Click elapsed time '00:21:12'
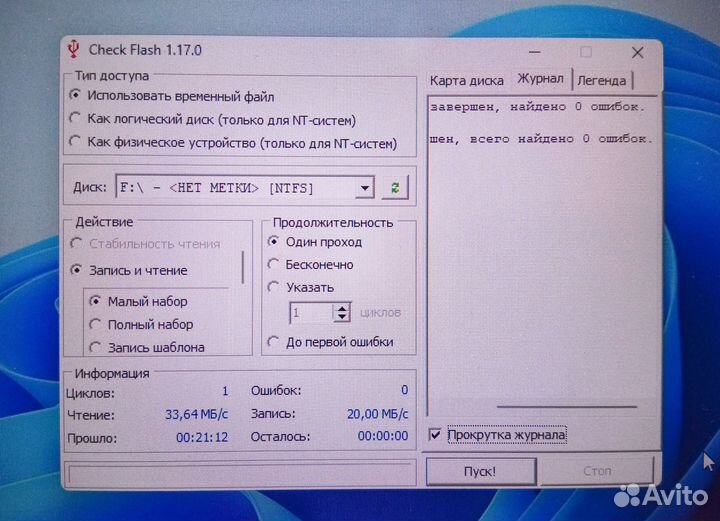This screenshot has width=720, height=521. [202, 437]
